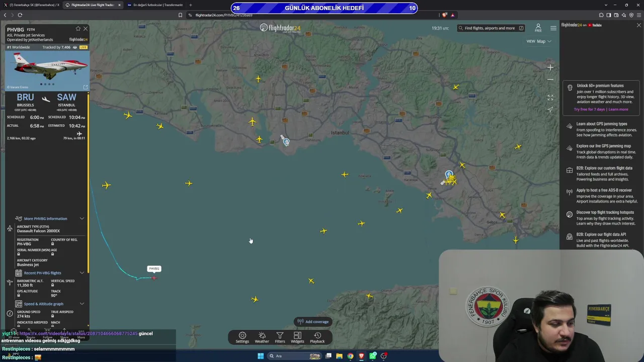Screen dimensions: 644x362
Task: Select the PHVBG aircraft marker on the map
Action: point(154,278)
